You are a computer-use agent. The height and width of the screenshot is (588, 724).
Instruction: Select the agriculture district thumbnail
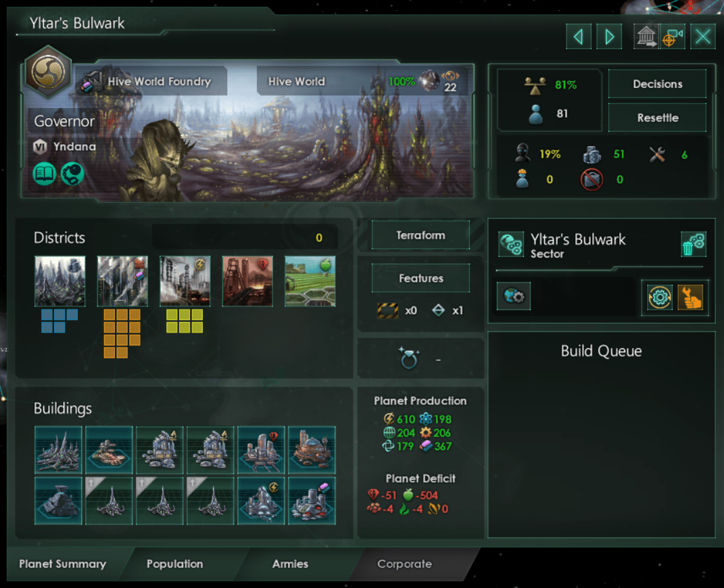(310, 281)
